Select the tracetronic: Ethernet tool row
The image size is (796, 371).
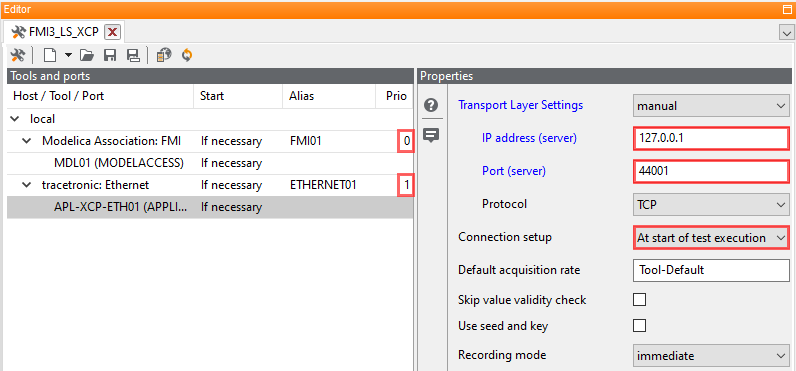[x=210, y=185]
